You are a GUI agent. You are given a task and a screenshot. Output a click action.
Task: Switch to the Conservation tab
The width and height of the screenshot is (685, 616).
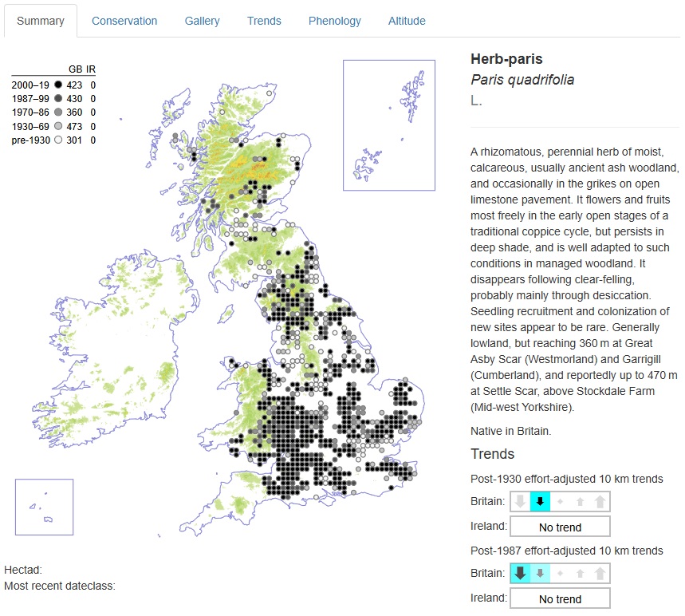(x=124, y=21)
